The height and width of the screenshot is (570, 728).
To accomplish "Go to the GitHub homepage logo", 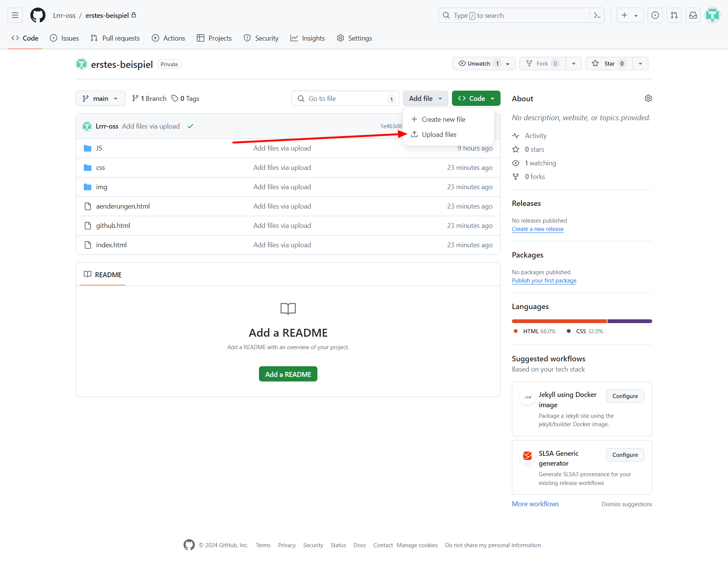I will point(38,15).
